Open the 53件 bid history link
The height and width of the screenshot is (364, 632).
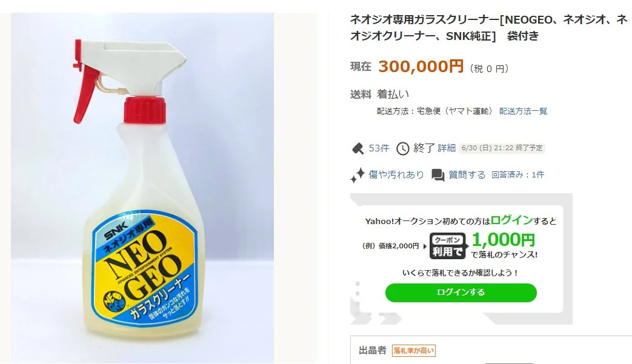379,148
